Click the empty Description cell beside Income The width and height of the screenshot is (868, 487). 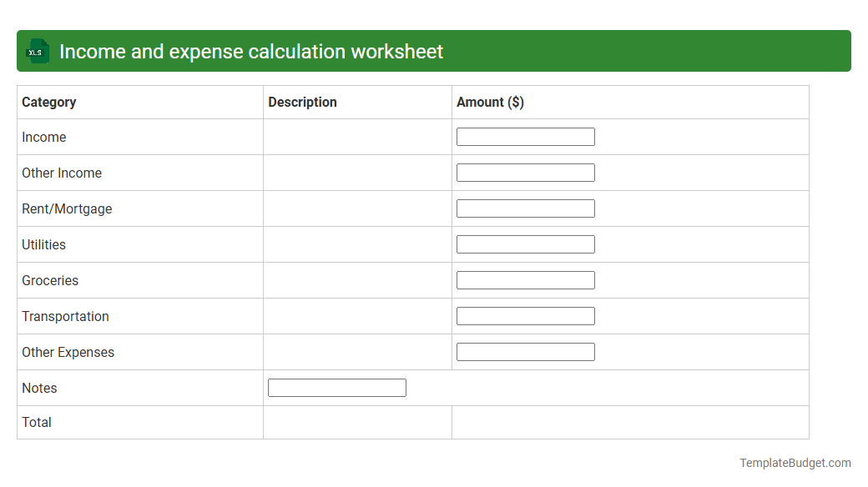click(x=357, y=137)
